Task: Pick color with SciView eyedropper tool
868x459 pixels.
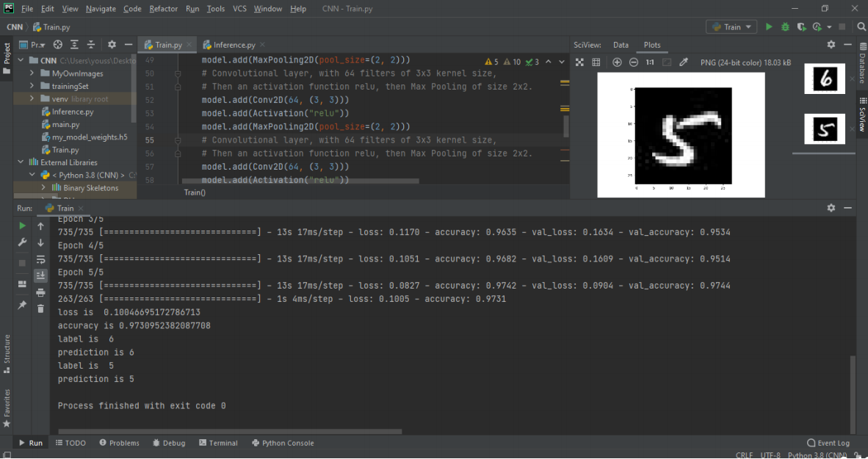Action: [x=684, y=62]
